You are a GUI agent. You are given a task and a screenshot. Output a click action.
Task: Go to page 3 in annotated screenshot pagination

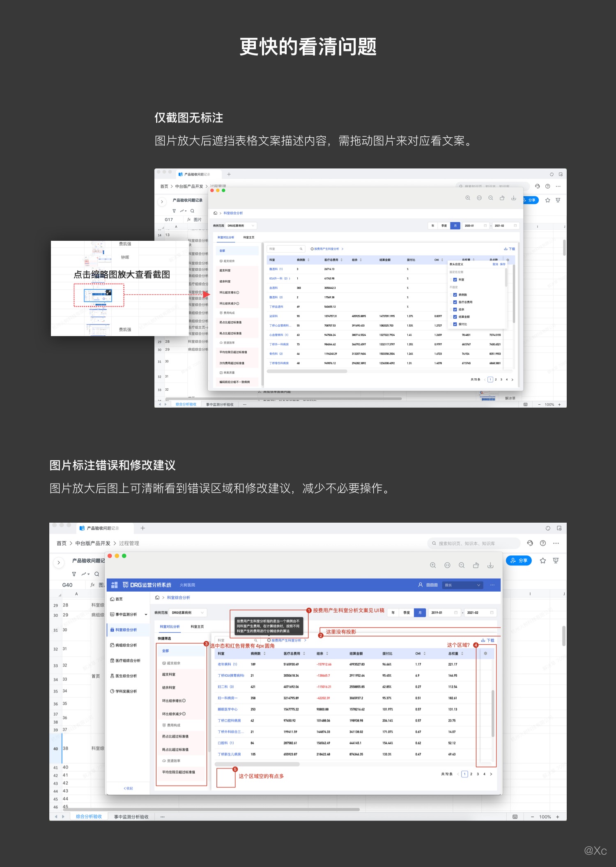pyautogui.click(x=478, y=774)
